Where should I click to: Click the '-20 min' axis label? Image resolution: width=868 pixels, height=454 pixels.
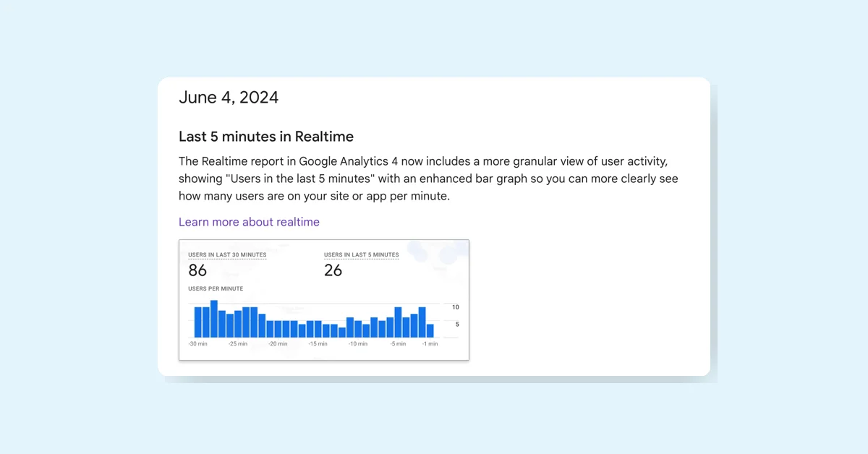click(278, 344)
